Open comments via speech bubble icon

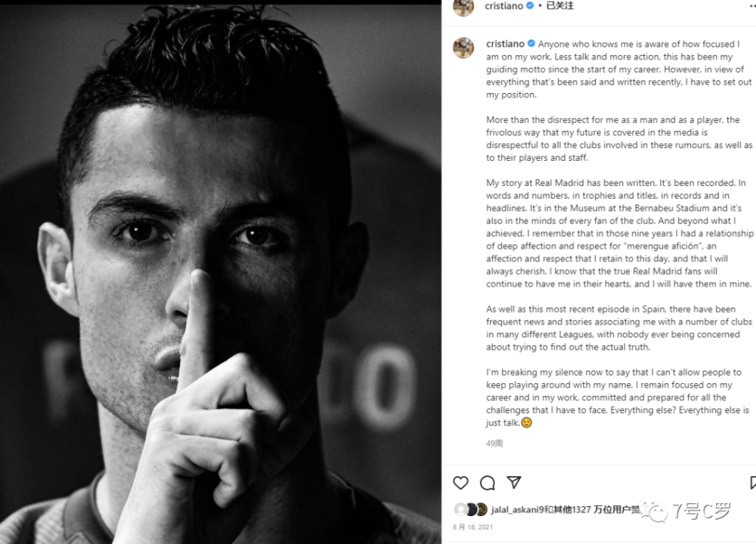(x=488, y=482)
